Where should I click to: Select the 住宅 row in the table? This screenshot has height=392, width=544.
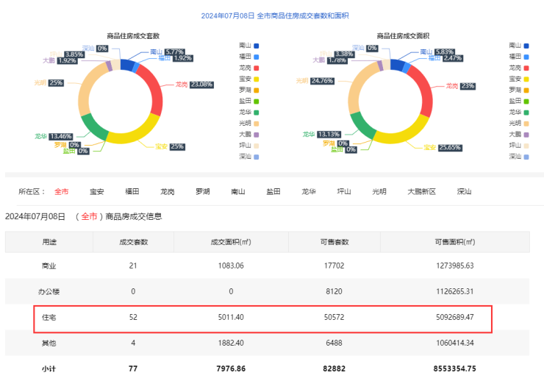coord(49,318)
